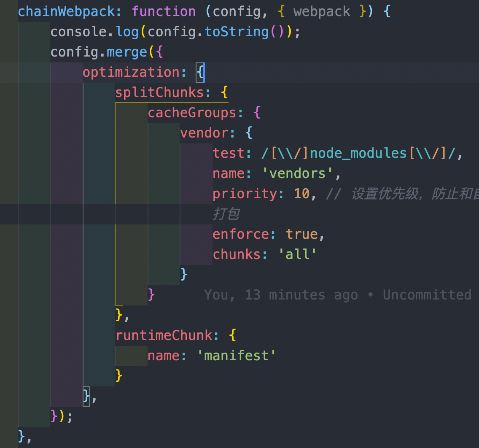The width and height of the screenshot is (479, 448).
Task: Click the Uncommitted git blame annotation
Action: click(x=427, y=294)
